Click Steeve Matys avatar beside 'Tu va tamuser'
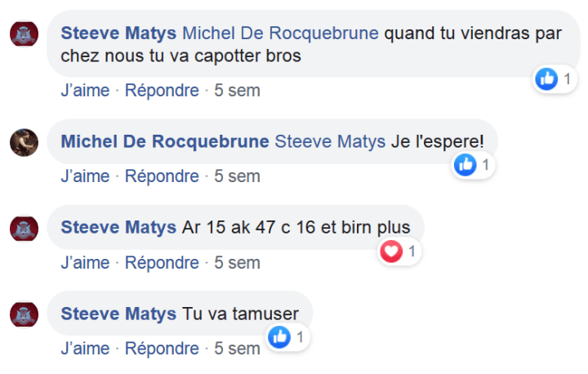The width and height of the screenshot is (588, 374). (x=24, y=314)
